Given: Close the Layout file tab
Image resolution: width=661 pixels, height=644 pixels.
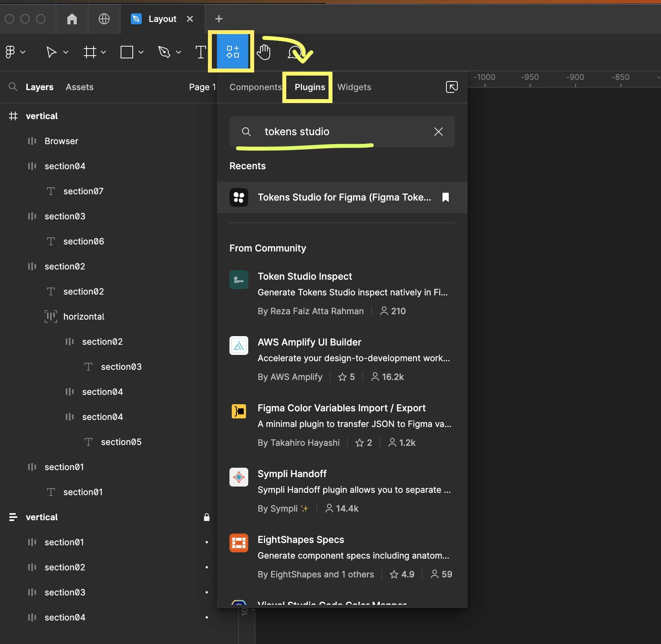Looking at the screenshot, I should click(x=190, y=19).
